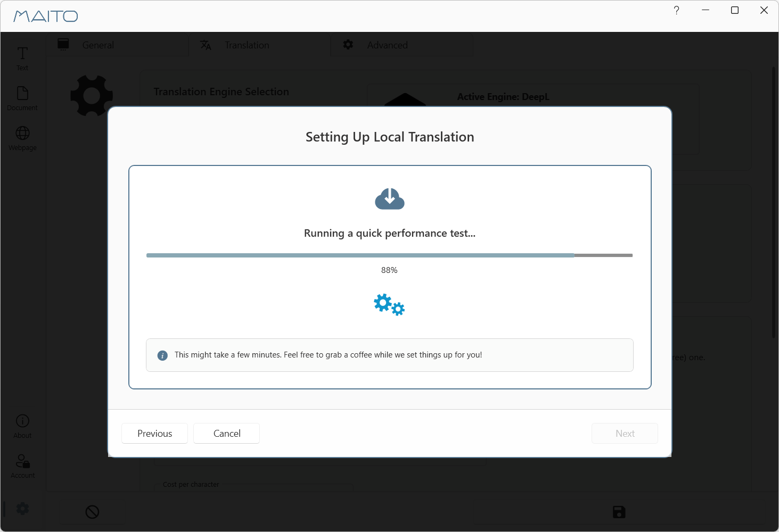Click the save floppy disk icon

(x=619, y=512)
